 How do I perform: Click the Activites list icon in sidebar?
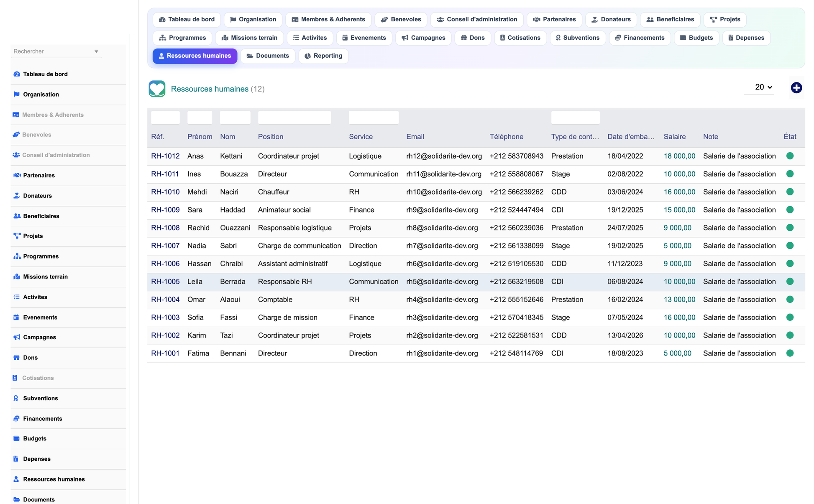tap(17, 297)
